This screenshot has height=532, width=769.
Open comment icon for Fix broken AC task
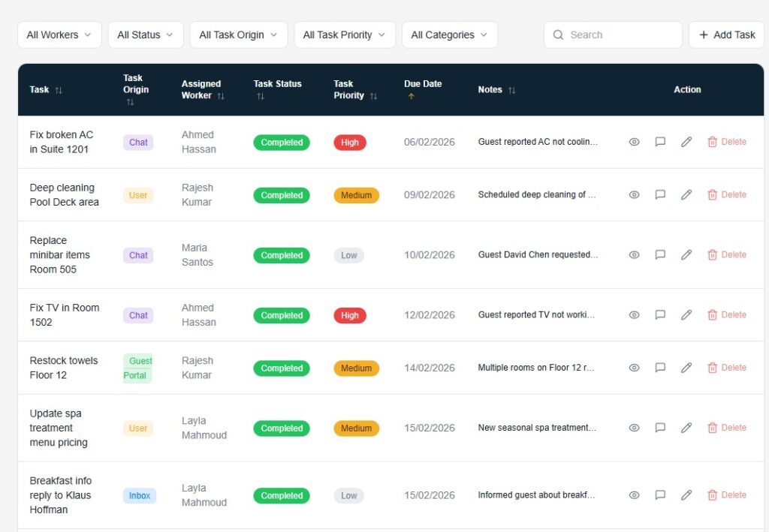click(x=660, y=142)
